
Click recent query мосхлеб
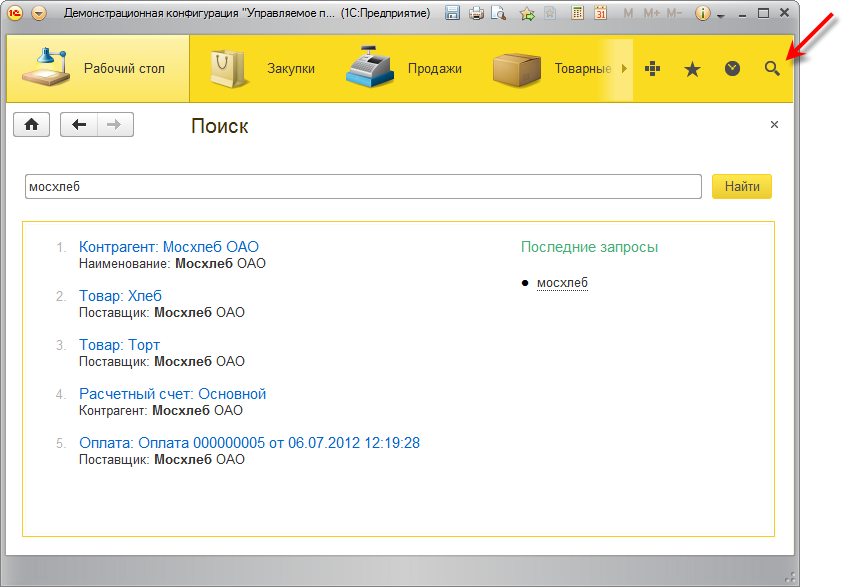pyautogui.click(x=562, y=283)
